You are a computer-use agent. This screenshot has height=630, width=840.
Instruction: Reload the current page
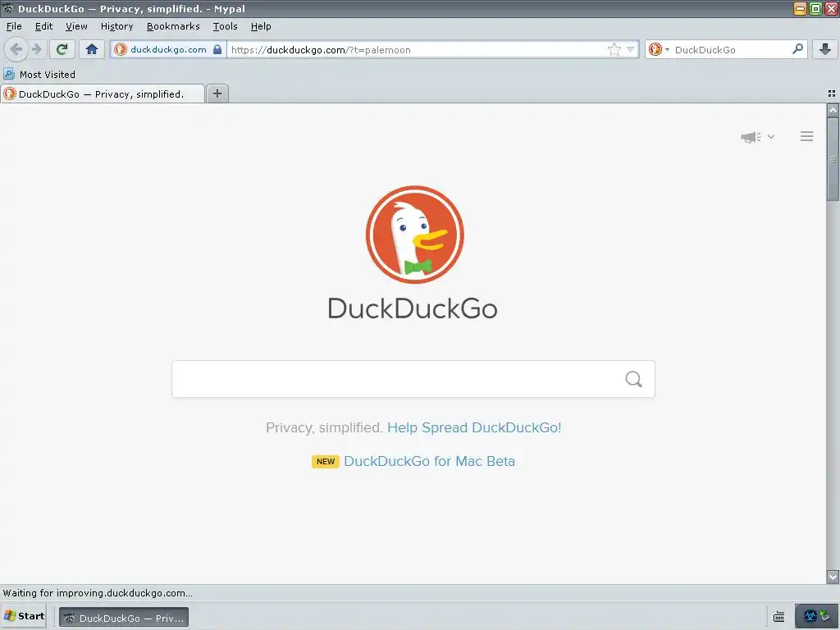tap(62, 49)
